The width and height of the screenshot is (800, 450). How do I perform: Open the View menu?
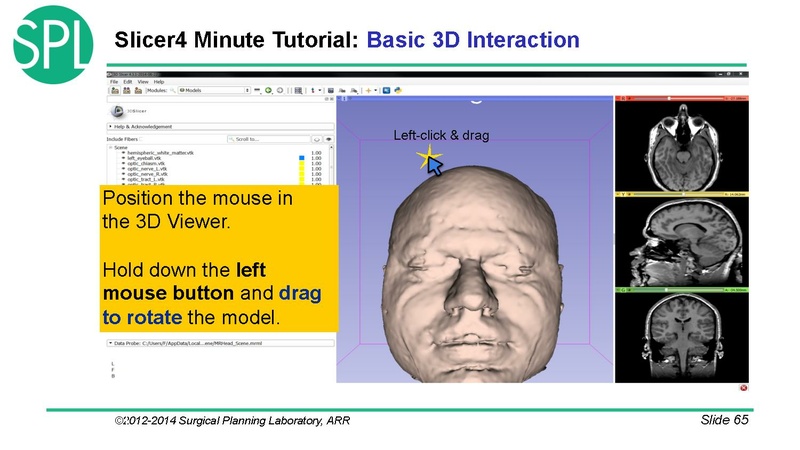pos(143,82)
